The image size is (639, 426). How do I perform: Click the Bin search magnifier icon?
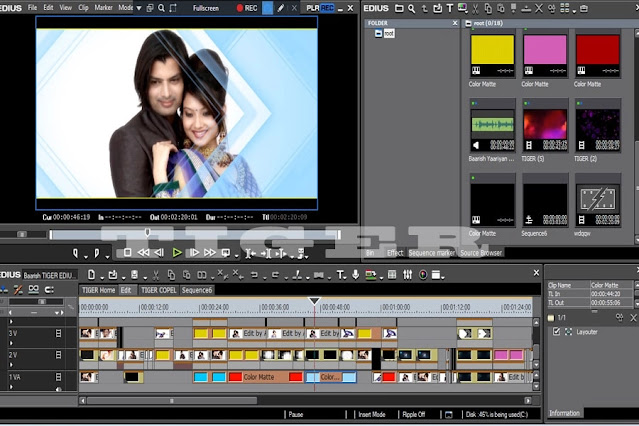pyautogui.click(x=412, y=8)
